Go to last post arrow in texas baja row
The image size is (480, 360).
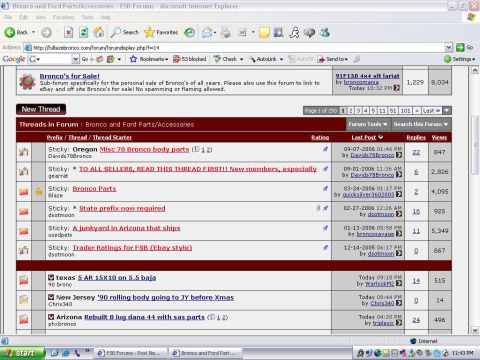399,283
